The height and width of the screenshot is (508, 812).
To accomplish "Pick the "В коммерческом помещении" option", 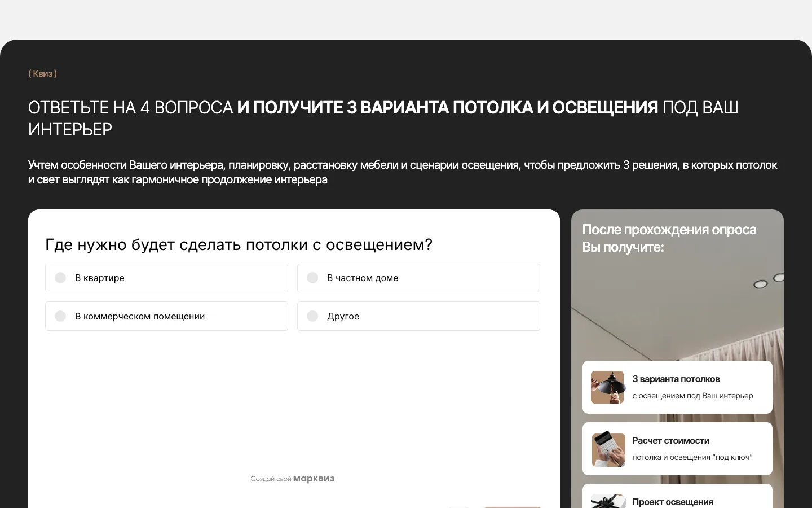I will (x=166, y=316).
